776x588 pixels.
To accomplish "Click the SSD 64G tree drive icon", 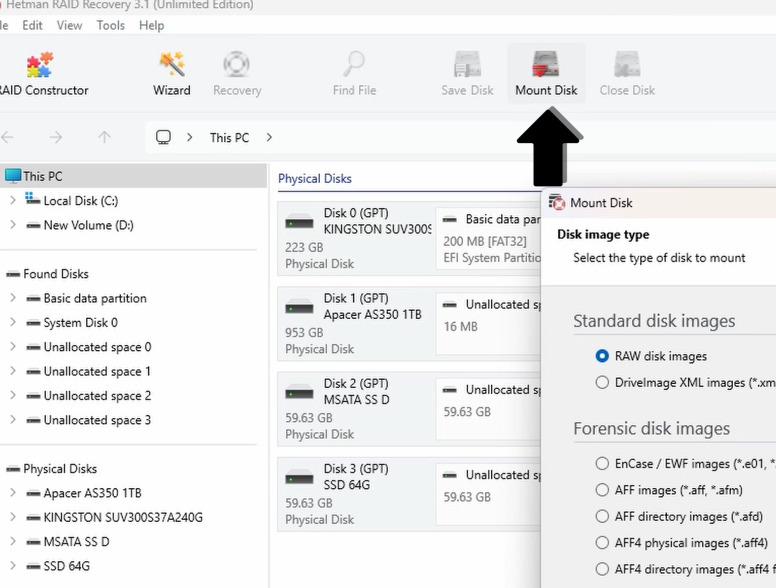I will pos(33,566).
